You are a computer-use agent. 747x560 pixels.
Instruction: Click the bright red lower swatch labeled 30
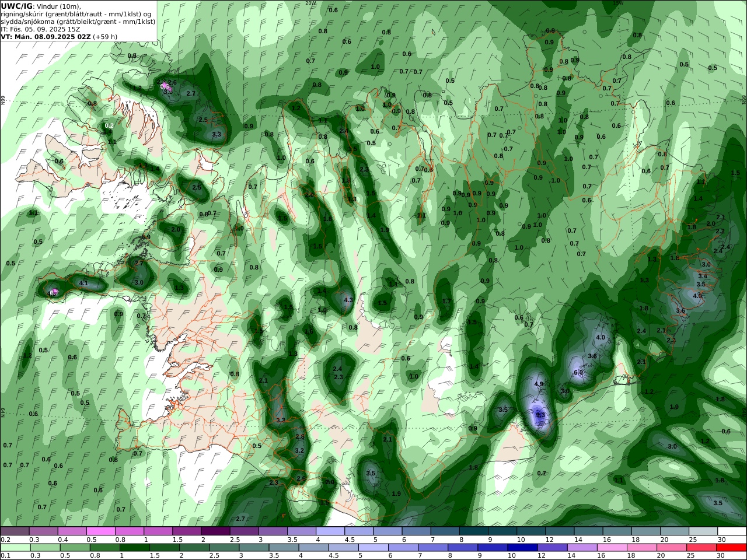point(731,548)
